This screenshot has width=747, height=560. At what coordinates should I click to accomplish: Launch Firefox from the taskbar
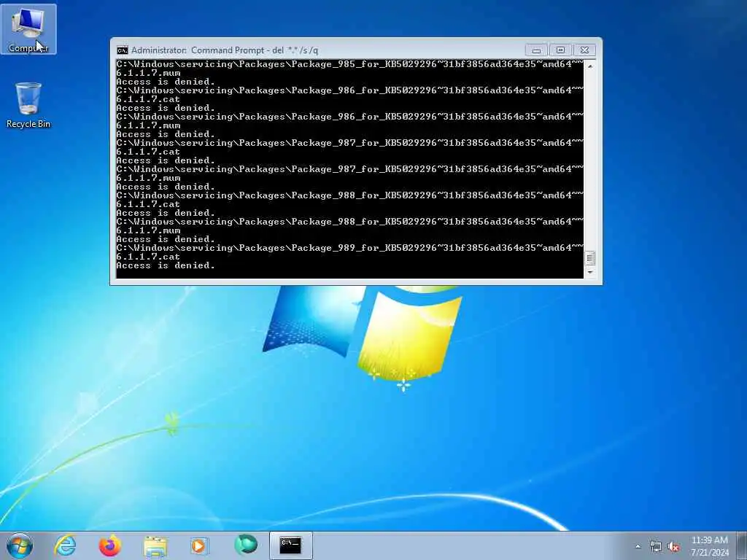(x=109, y=545)
